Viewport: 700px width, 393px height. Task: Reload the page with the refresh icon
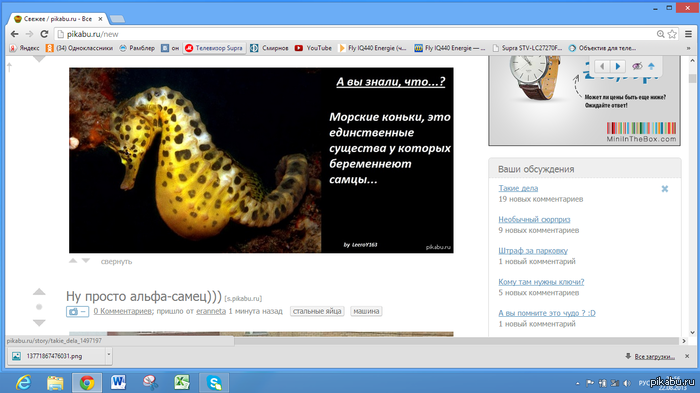click(44, 34)
